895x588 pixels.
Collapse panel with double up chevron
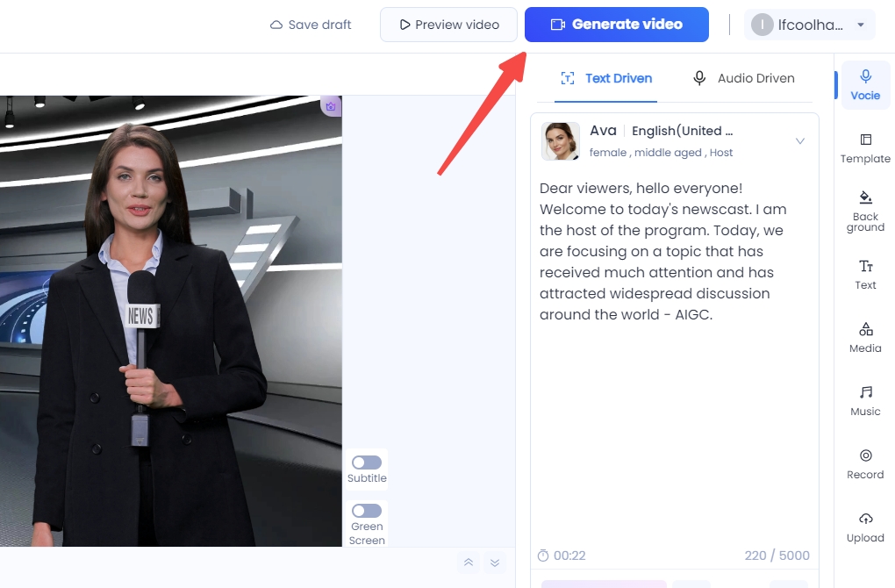pyautogui.click(x=469, y=563)
